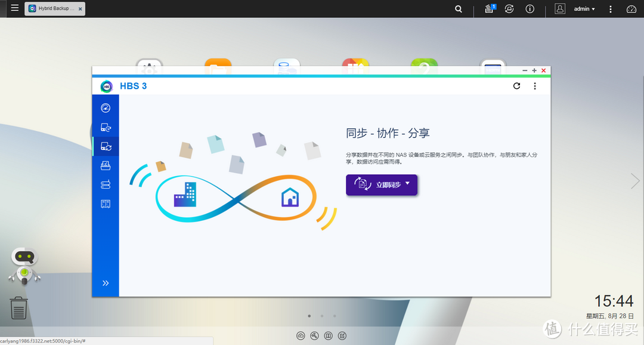Select the second desktop page dot
Viewport: 644px width, 345px height.
tap(322, 316)
